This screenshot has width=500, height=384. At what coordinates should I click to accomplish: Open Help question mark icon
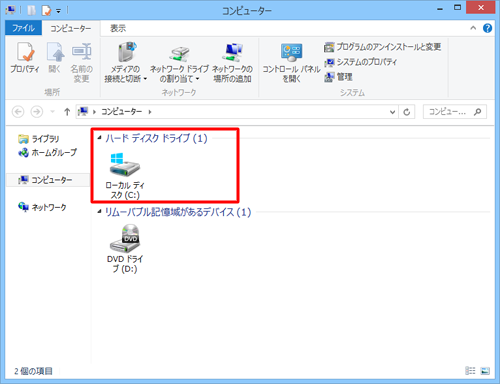(487, 28)
